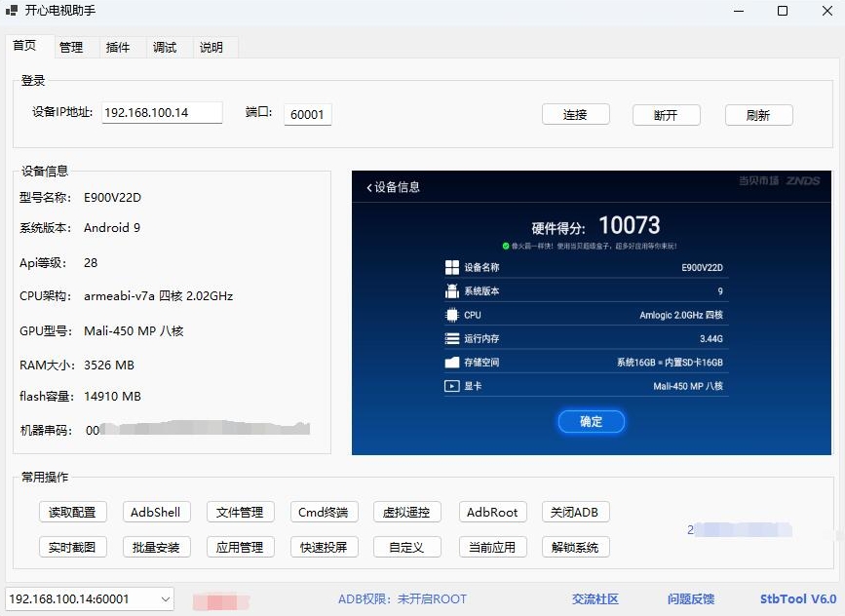Viewport: 845px width, 616px height.
Task: Click AdbRoot to request root
Action: [x=492, y=512]
